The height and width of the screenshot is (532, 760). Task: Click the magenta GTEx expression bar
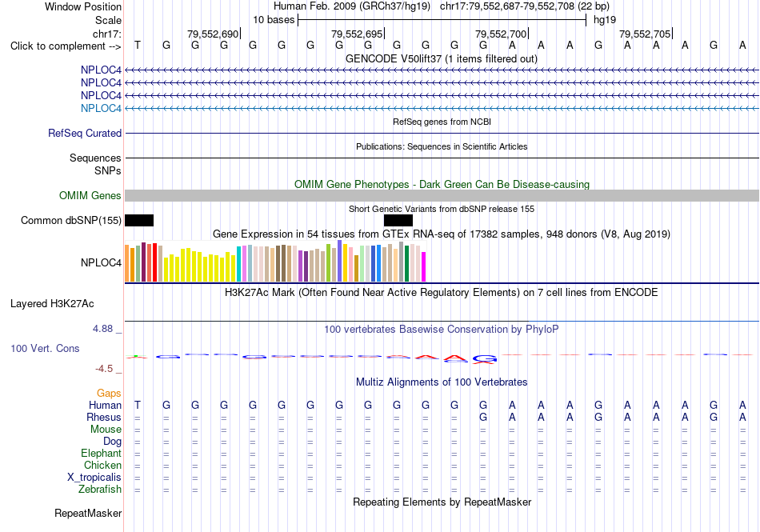coord(424,266)
